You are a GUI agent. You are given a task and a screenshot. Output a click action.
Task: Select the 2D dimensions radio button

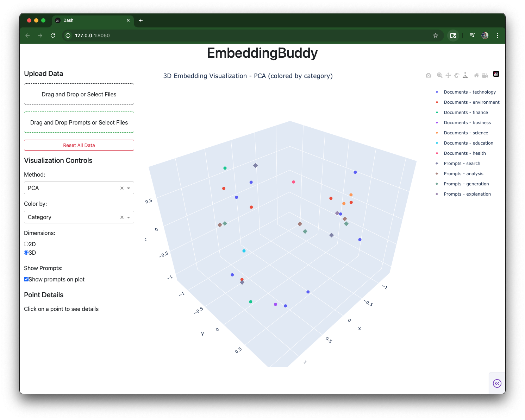click(26, 244)
